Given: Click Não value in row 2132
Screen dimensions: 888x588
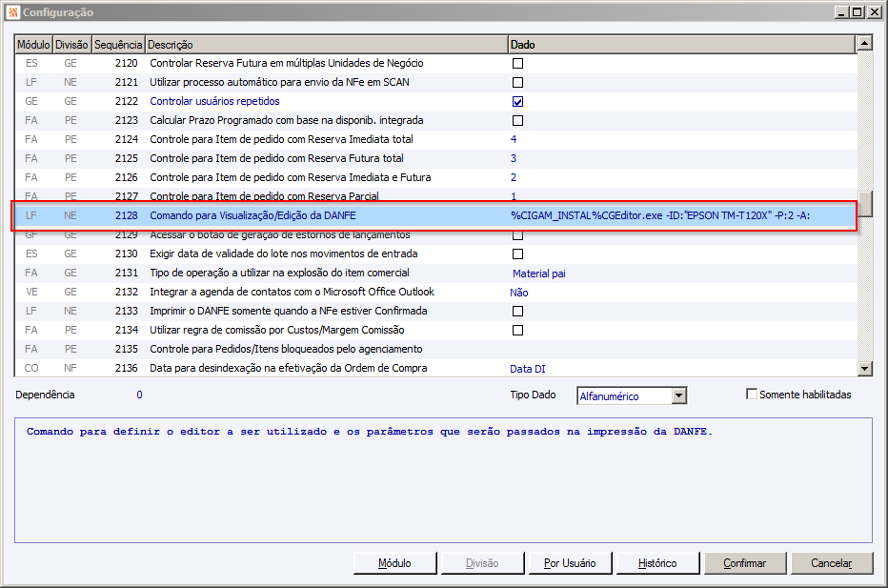Looking at the screenshot, I should coord(518,293).
